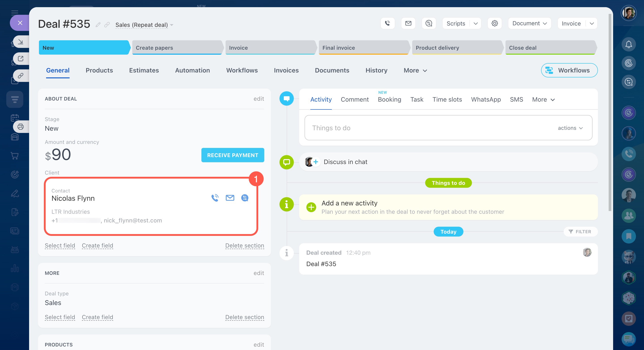The width and height of the screenshot is (644, 350).
Task: Click pencil icon to rename Deal #535
Action: click(98, 24)
